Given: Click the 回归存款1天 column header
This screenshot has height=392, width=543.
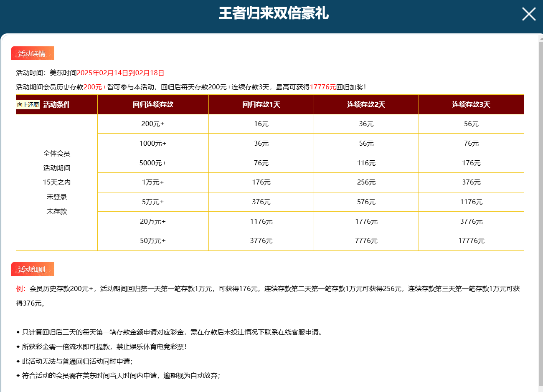Looking at the screenshot, I should pos(261,104).
